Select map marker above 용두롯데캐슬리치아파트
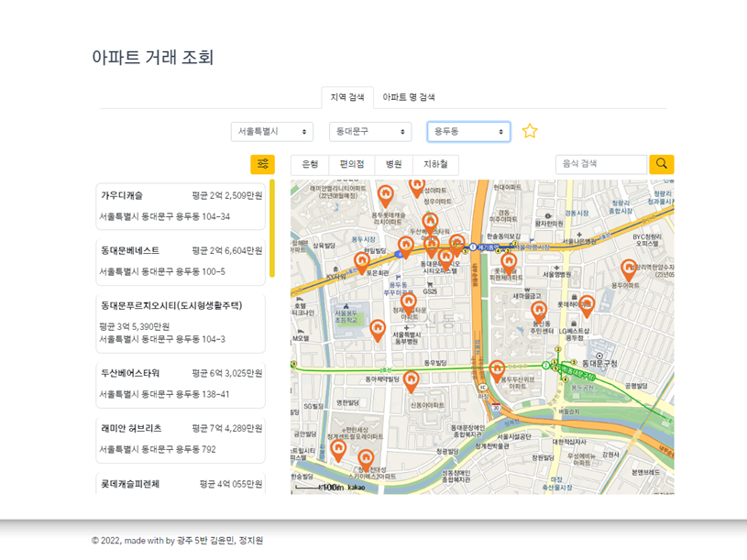The width and height of the screenshot is (747, 560). pos(385,196)
